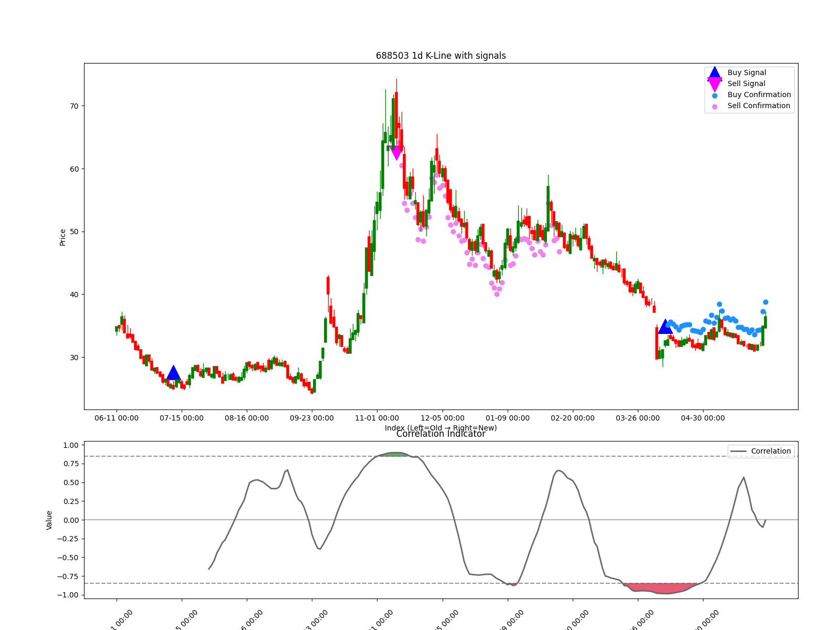The height and width of the screenshot is (630, 840).
Task: Click the 'Sell Signal' legend label
Action: click(746, 84)
